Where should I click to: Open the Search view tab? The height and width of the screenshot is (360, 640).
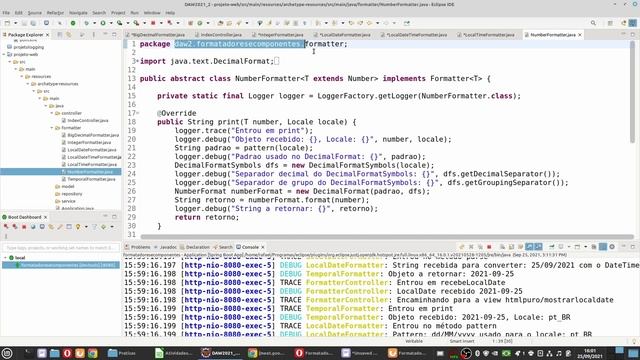click(222, 247)
